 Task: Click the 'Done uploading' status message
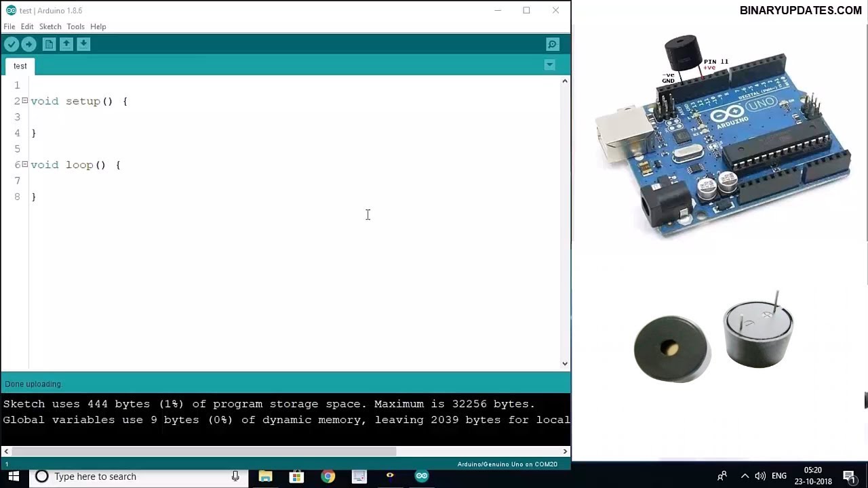tap(33, 384)
